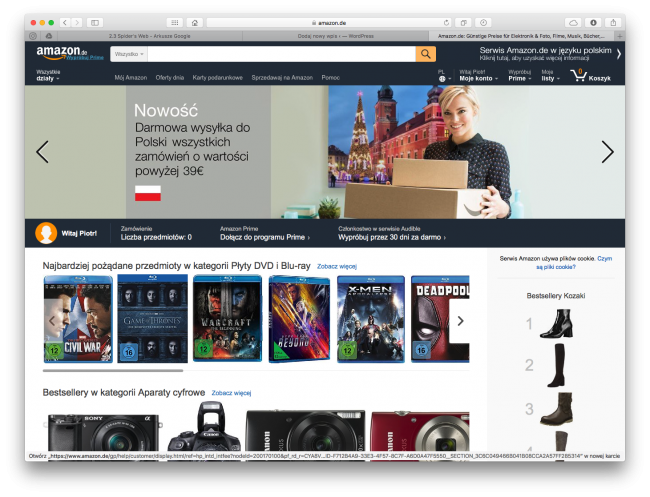The width and height of the screenshot is (650, 497).
Task: Show previous hero banner slide
Action: (42, 152)
